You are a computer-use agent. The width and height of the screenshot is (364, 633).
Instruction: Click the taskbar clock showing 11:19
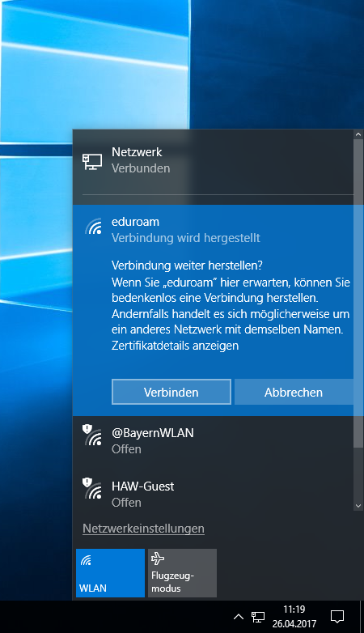tap(294, 617)
